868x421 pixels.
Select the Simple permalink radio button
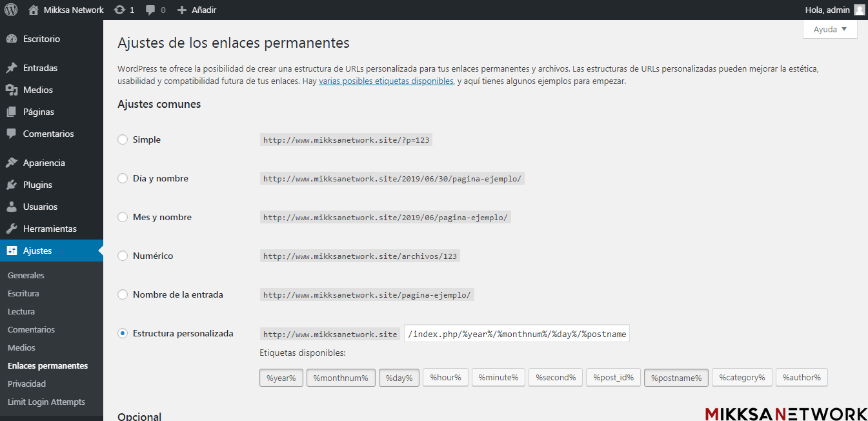pyautogui.click(x=123, y=139)
